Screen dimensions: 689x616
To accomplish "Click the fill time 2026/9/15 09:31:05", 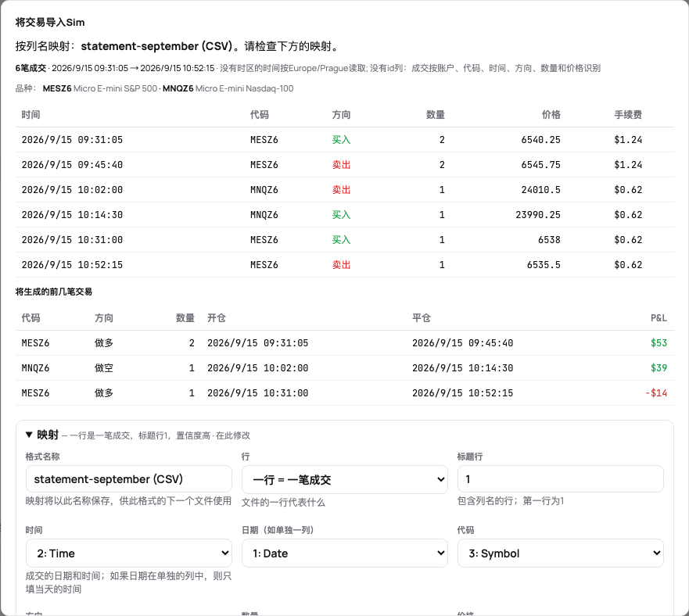I will 72,140.
